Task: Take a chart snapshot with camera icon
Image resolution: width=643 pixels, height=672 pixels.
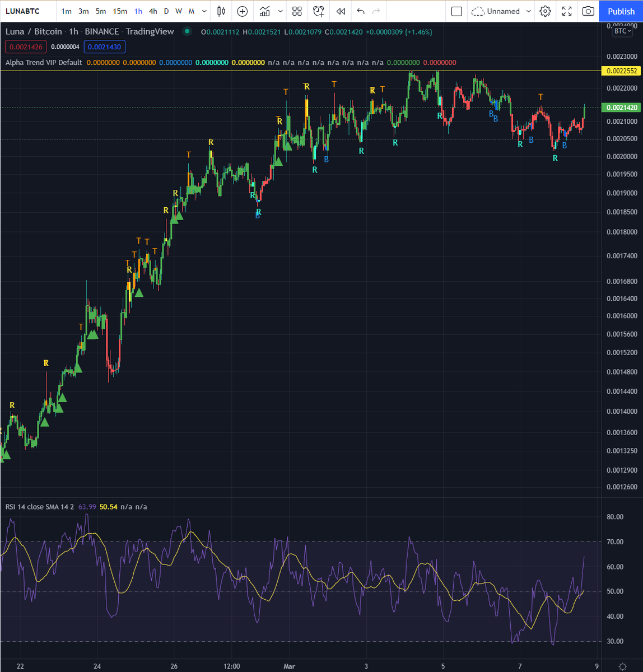Action: [x=588, y=11]
